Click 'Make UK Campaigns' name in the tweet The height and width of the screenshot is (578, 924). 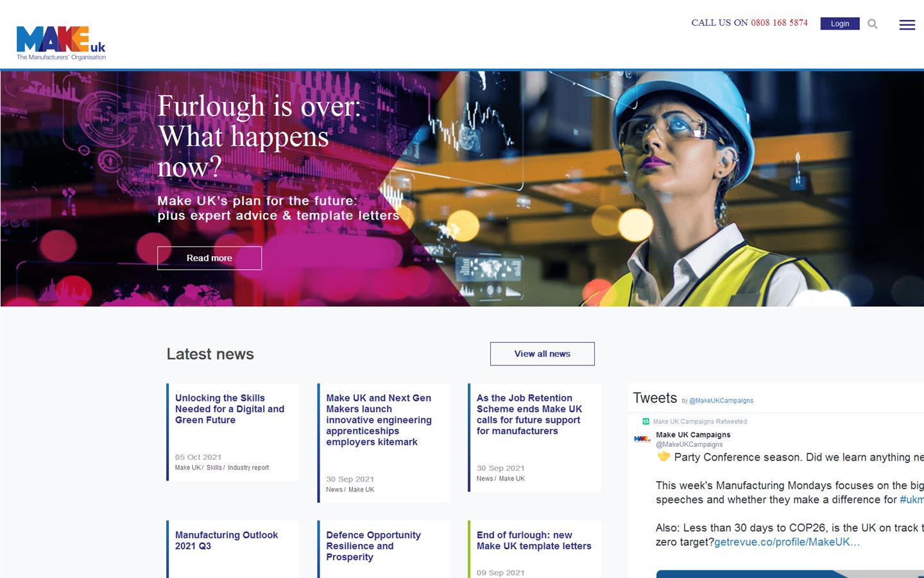[x=693, y=435]
